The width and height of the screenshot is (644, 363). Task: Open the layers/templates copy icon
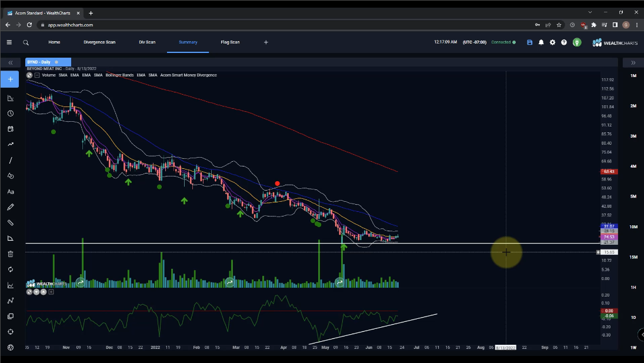pyautogui.click(x=10, y=316)
